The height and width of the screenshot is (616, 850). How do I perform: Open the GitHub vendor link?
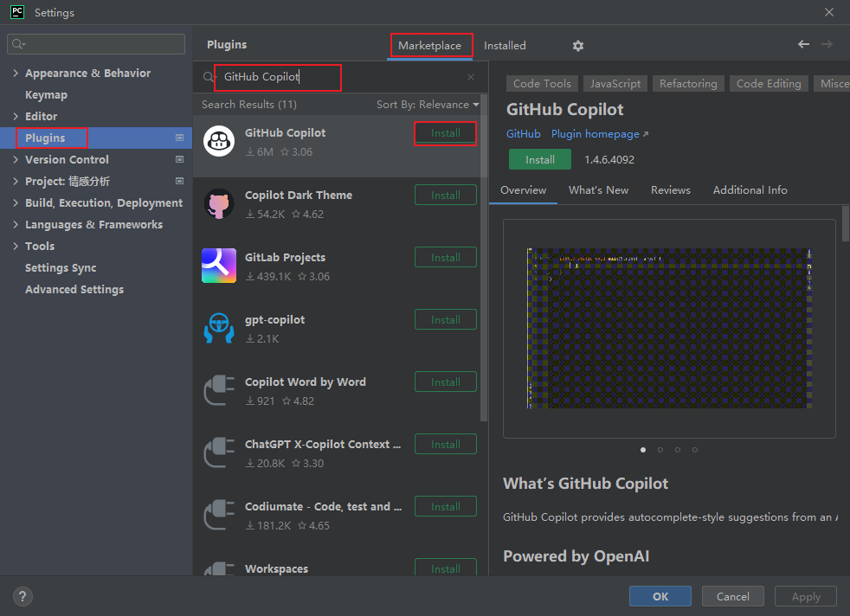[x=523, y=134]
